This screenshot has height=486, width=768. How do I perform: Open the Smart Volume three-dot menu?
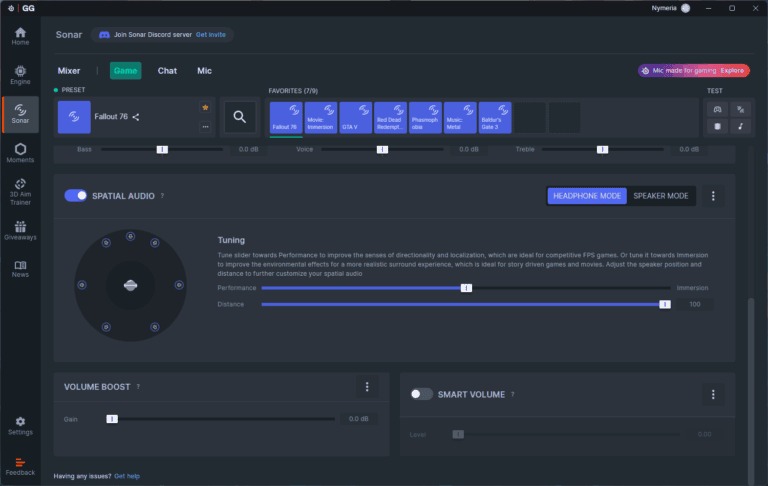point(713,394)
